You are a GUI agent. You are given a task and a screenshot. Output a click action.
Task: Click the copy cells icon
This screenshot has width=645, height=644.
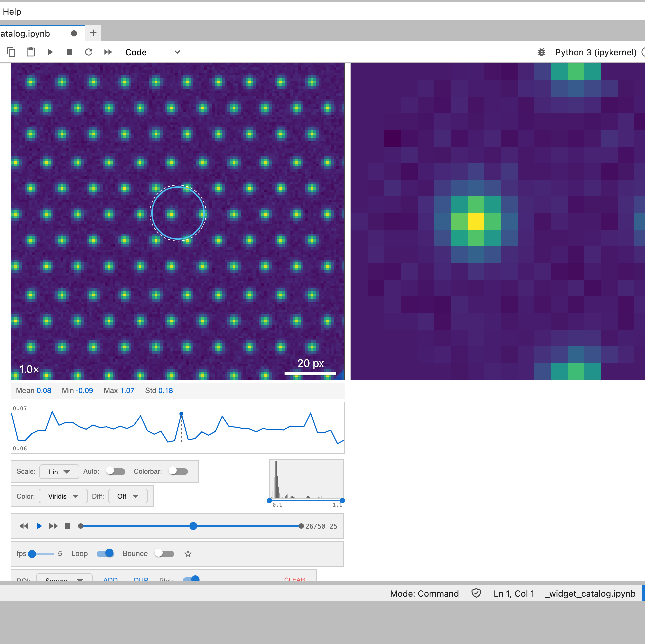(11, 52)
